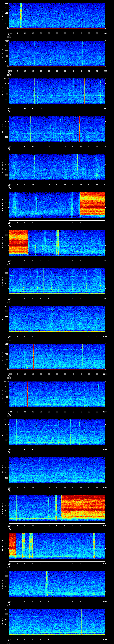Click the 2:15:00 start time label
Screen dimensions: 114x644
pos(9,563)
